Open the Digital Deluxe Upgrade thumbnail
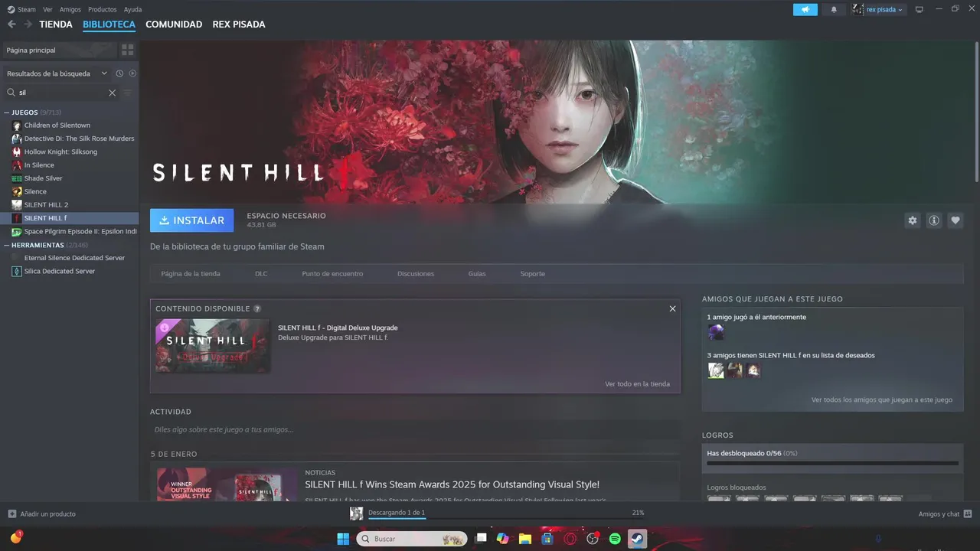 [x=212, y=345]
